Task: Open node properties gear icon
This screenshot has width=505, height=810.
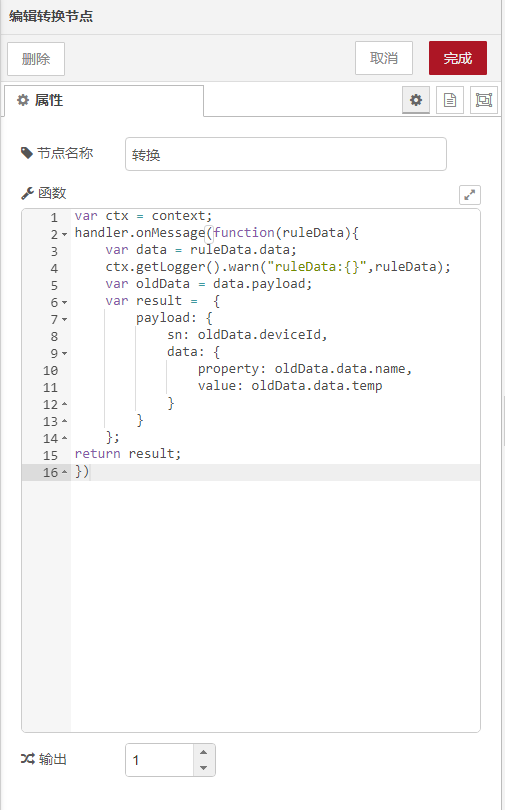Action: (416, 100)
